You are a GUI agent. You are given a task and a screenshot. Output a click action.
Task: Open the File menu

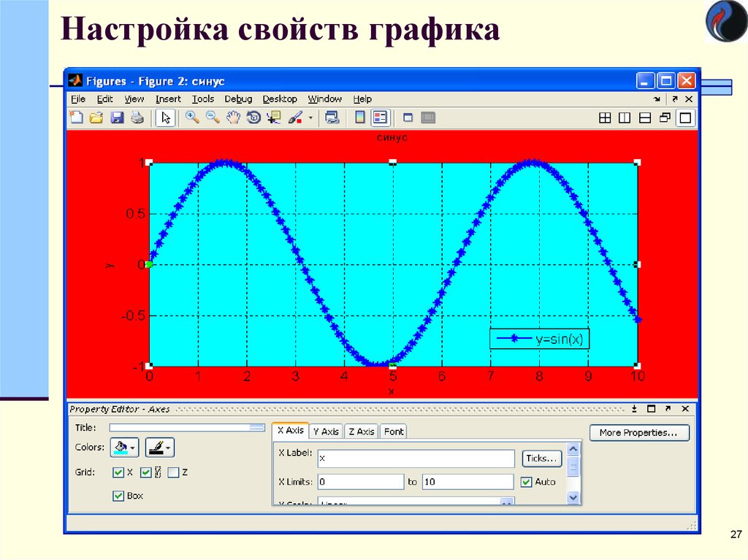click(78, 99)
